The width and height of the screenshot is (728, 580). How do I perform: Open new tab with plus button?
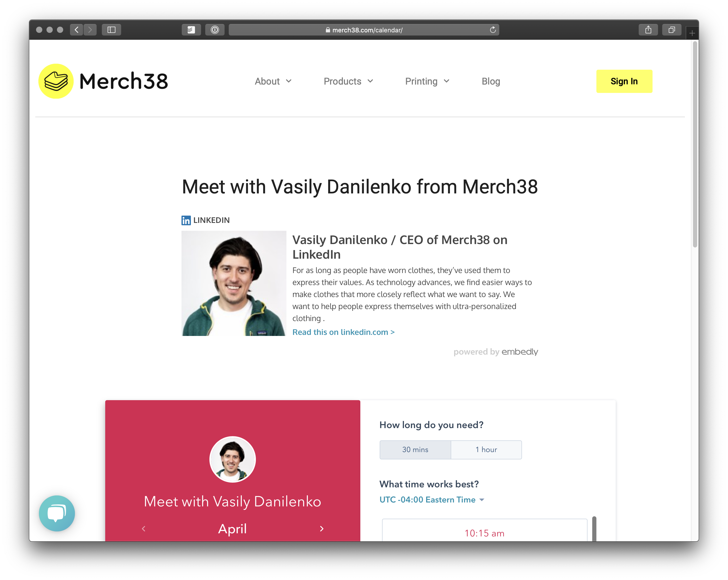point(692,33)
